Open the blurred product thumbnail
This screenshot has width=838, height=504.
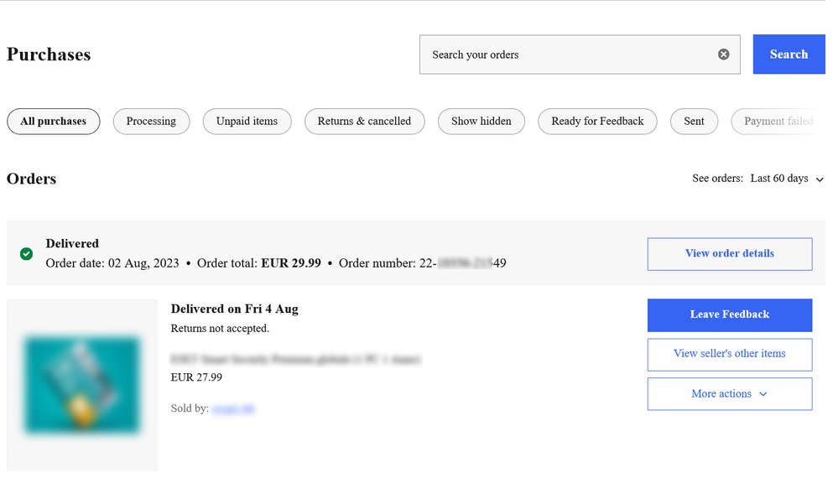click(82, 385)
